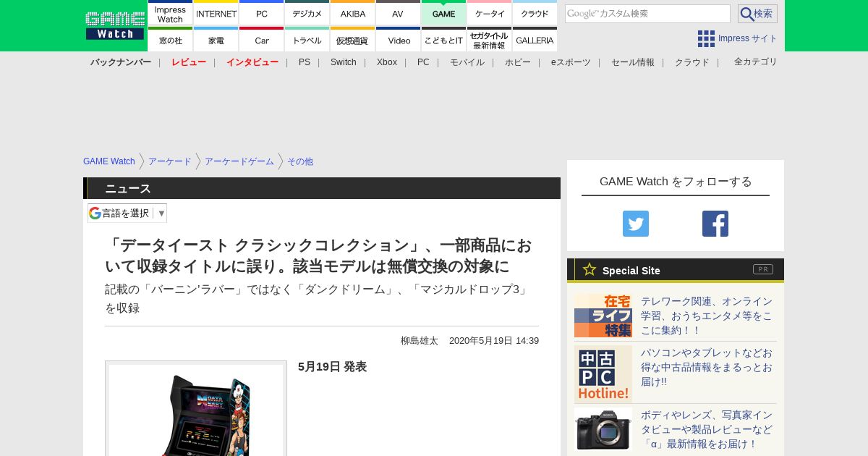Image resolution: width=868 pixels, height=456 pixels.
Task: Select PC in the category bar
Action: click(x=423, y=62)
